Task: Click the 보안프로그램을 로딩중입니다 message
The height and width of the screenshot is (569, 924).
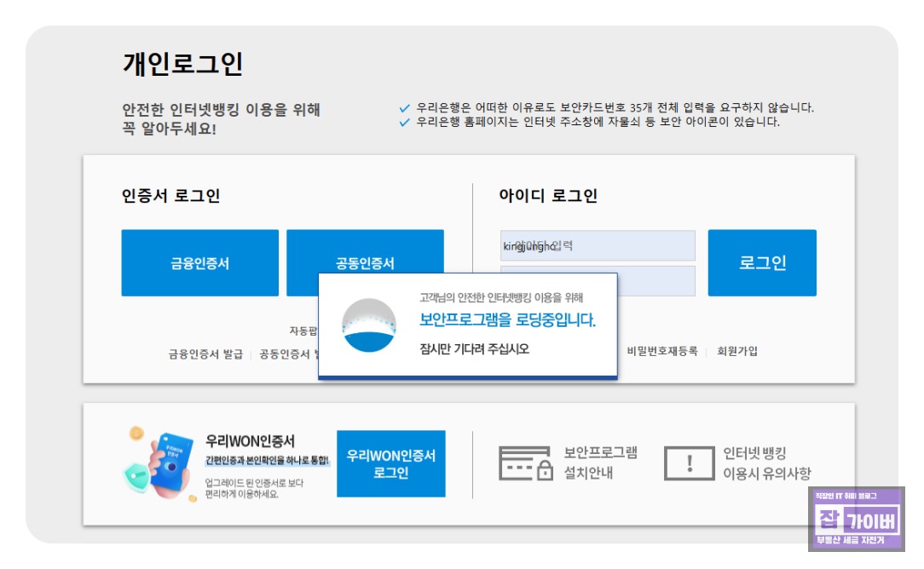Action: coord(507,319)
